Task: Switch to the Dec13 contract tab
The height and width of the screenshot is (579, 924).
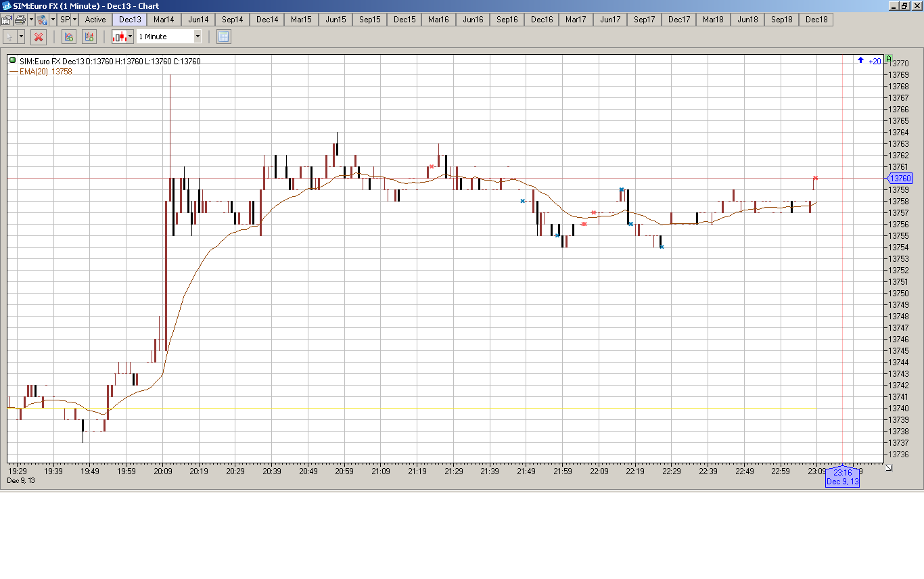Action: 130,20
